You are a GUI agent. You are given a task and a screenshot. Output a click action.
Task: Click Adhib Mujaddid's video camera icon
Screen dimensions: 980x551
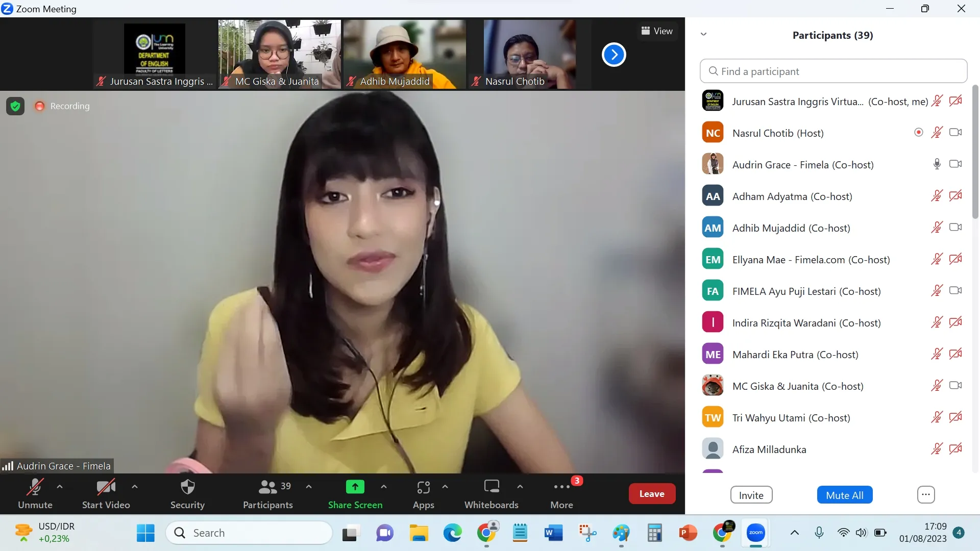click(955, 228)
